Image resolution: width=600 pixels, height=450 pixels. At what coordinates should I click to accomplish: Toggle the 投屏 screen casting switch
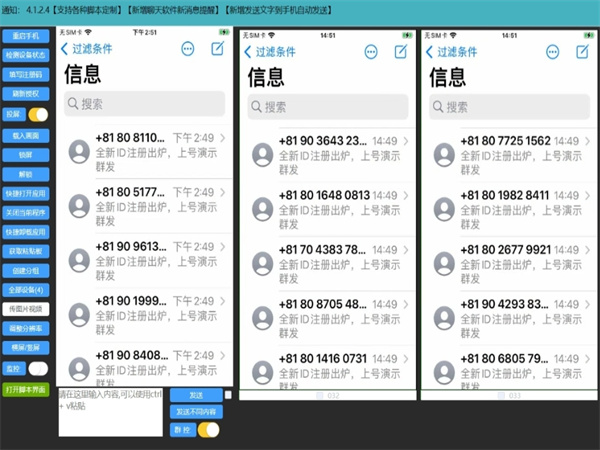click(x=38, y=115)
